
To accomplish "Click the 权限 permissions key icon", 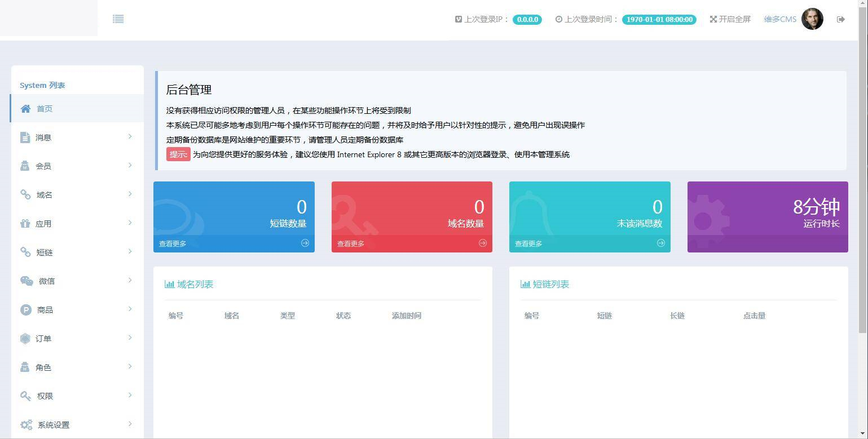I will 25,396.
